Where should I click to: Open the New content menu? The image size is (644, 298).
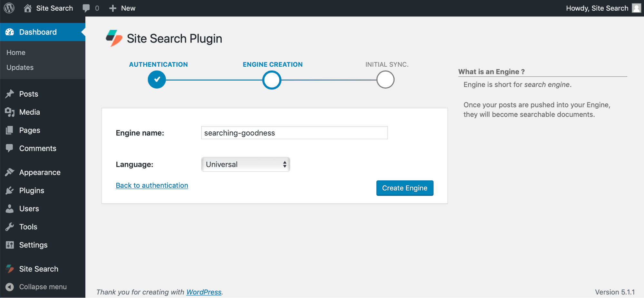pos(122,8)
